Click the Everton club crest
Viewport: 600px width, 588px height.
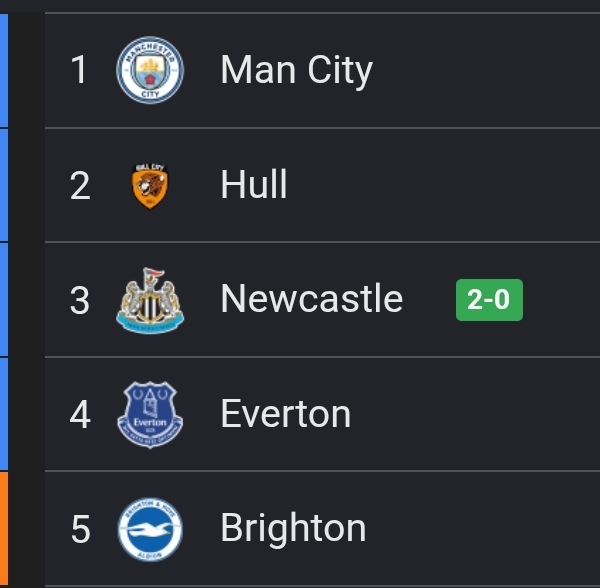click(150, 415)
